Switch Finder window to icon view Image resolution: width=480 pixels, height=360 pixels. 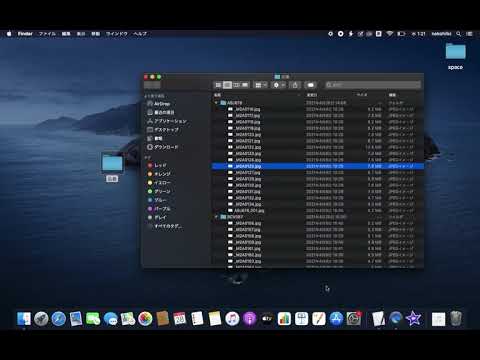click(218, 85)
